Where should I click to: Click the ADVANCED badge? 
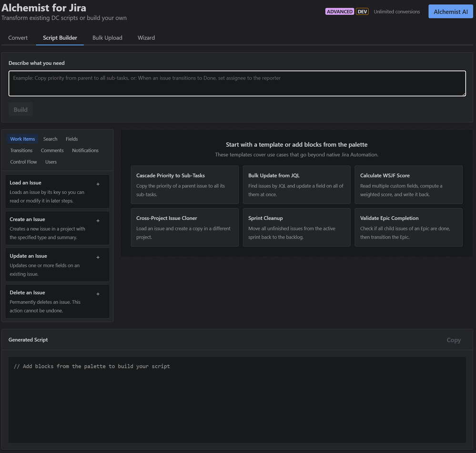(339, 11)
